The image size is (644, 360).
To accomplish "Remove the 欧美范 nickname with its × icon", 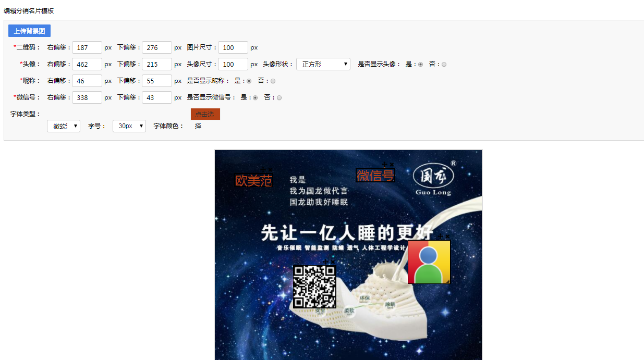I will 270,170.
